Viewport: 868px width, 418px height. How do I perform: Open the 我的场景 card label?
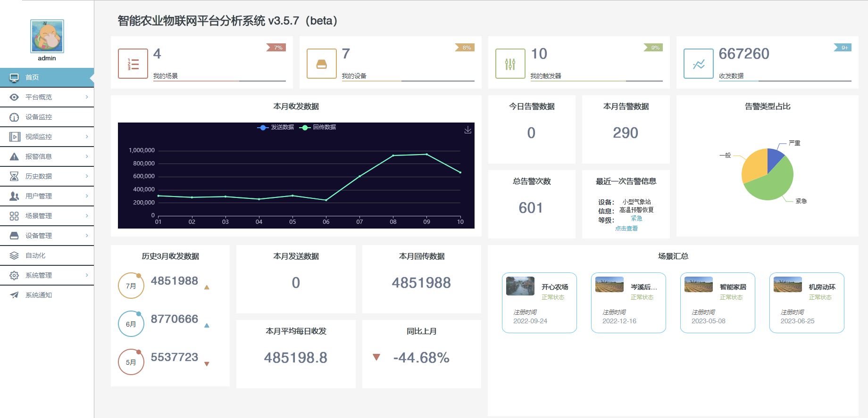click(166, 76)
